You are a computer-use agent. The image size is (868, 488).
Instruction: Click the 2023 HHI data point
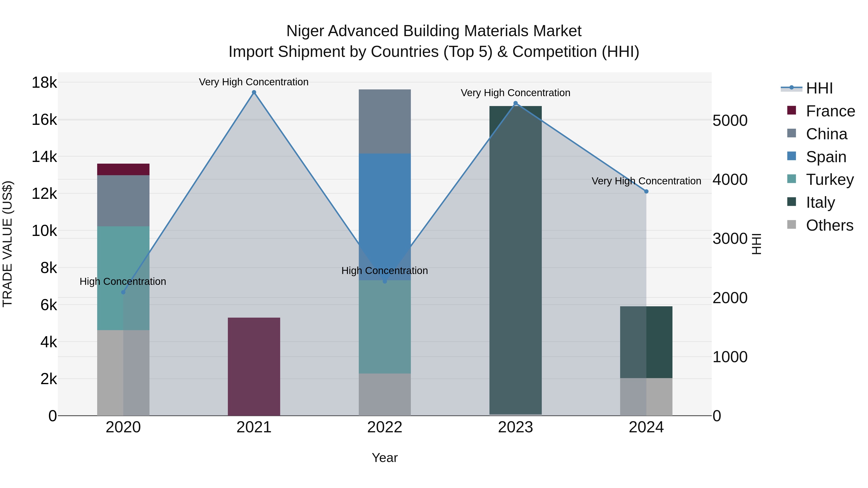click(x=515, y=103)
